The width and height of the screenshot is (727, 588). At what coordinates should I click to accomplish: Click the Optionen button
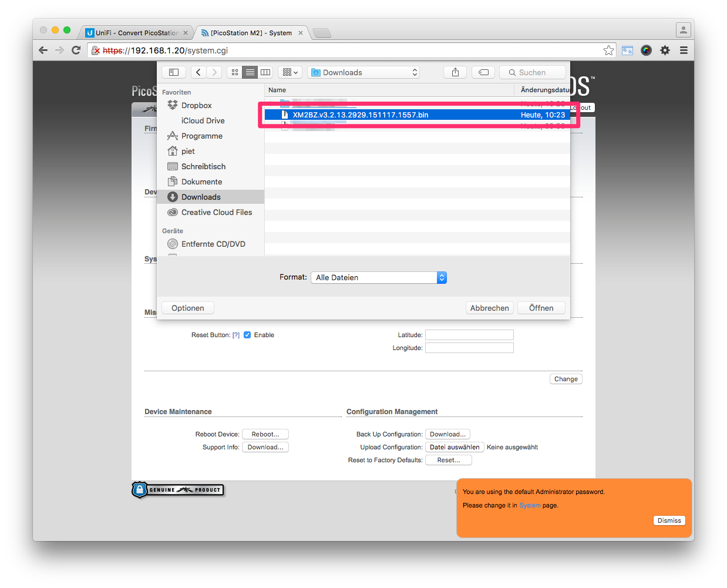coord(188,308)
